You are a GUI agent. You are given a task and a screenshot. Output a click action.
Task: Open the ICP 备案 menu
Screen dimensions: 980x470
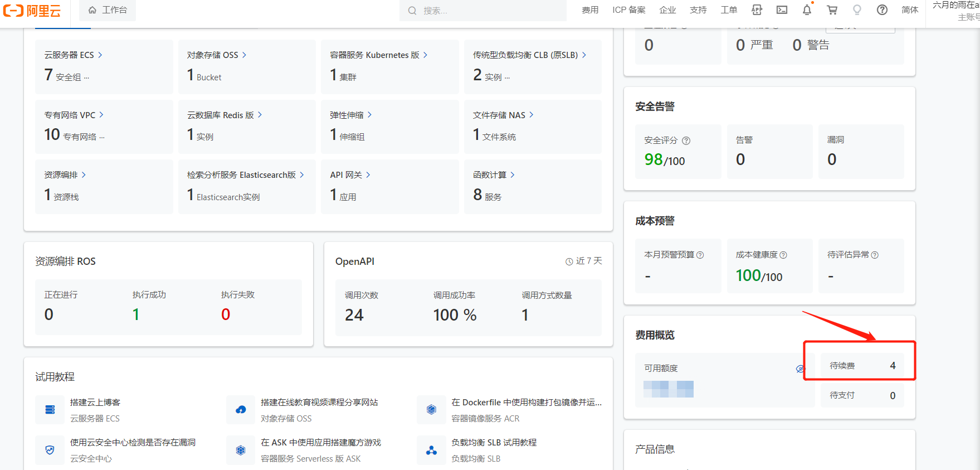pos(629,10)
